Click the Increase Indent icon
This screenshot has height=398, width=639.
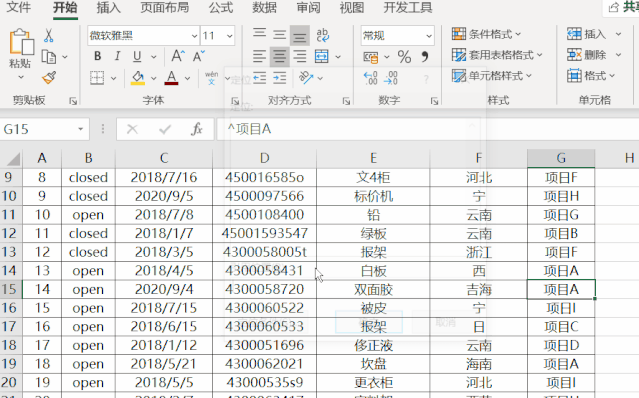(280, 77)
